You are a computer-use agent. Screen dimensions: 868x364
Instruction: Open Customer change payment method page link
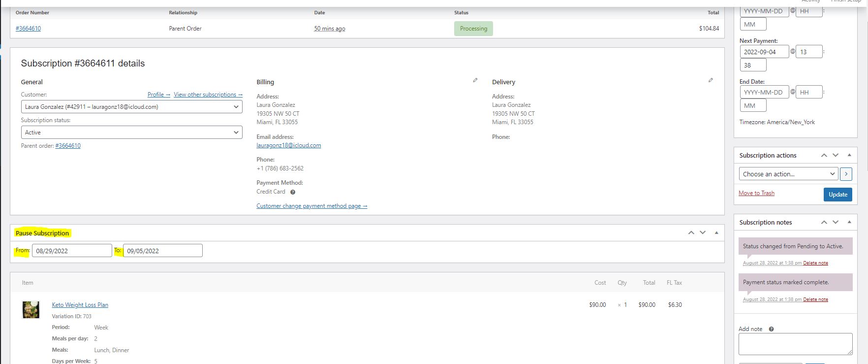(x=312, y=206)
